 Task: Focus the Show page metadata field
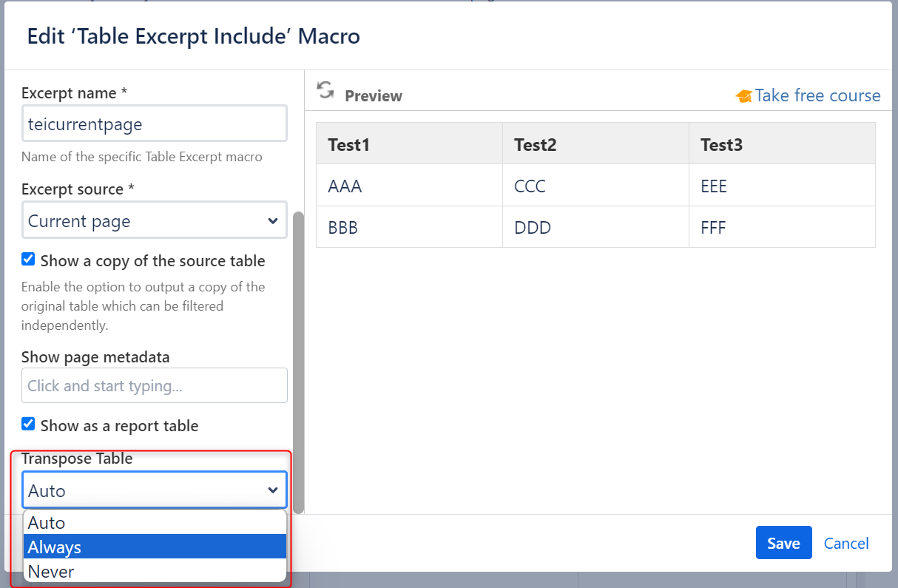[x=154, y=386]
